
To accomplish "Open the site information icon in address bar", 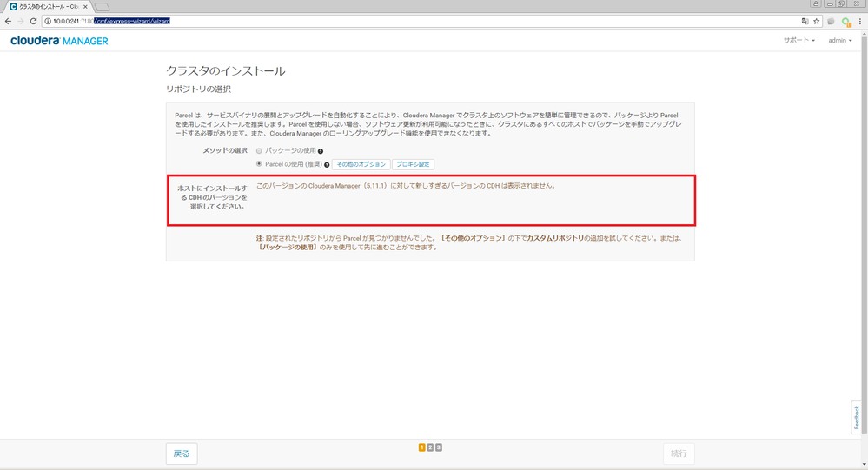I will pyautogui.click(x=48, y=21).
